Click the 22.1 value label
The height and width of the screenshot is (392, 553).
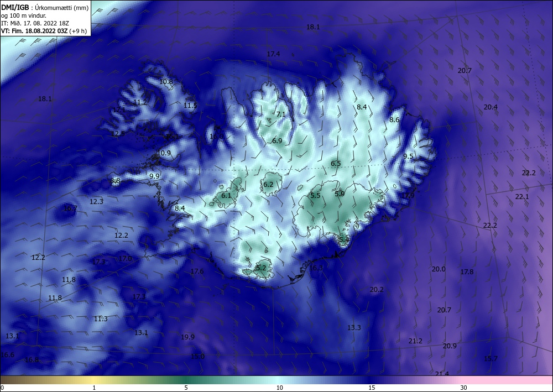pos(522,197)
